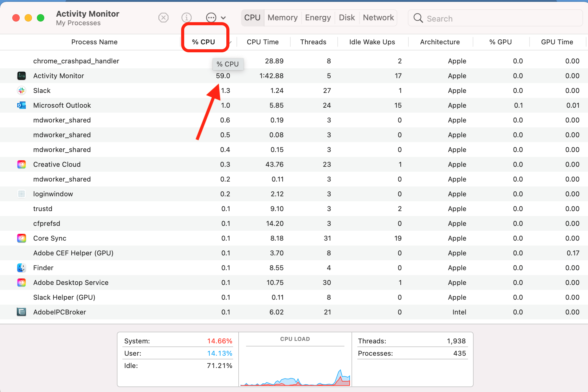Click inside the Search field
This screenshot has height=392, width=588.
(x=477, y=18)
